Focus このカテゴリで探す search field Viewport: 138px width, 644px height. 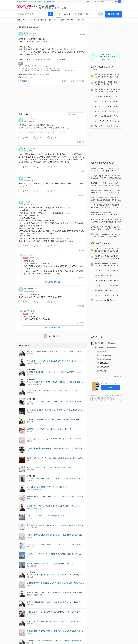point(32,14)
